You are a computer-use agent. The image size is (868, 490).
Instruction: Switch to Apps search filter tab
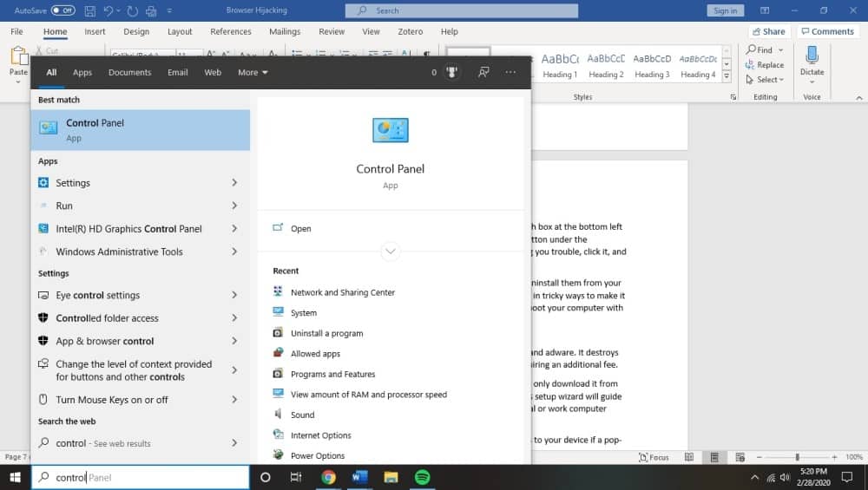click(x=82, y=73)
